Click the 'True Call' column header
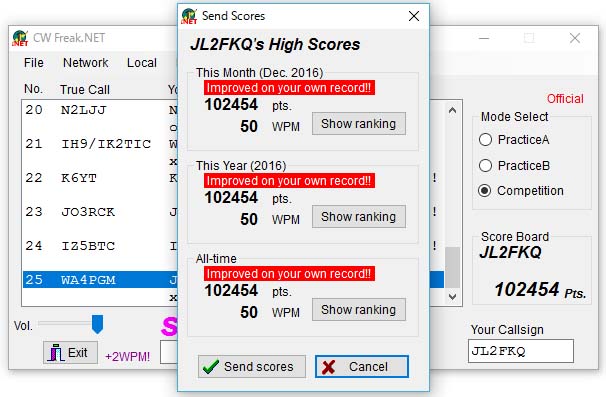 [x=85, y=90]
